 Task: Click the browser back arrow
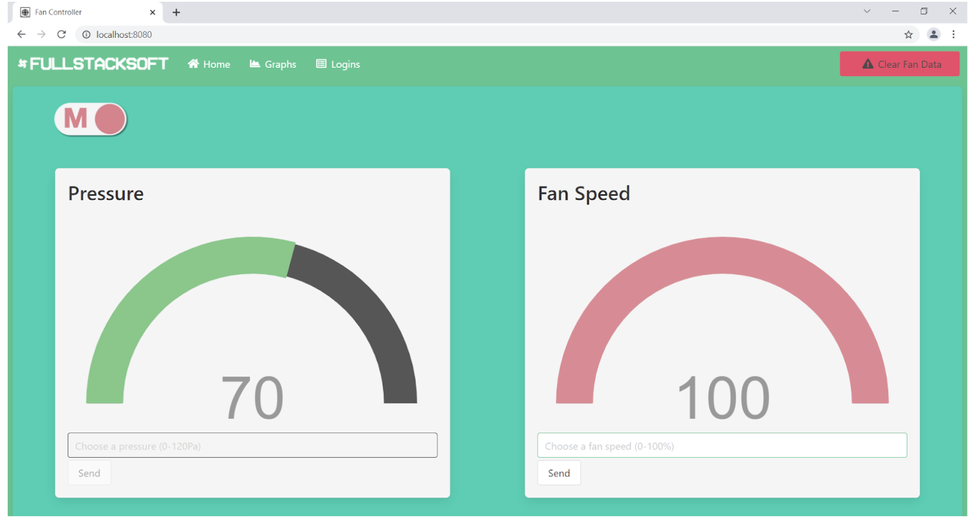(21, 34)
